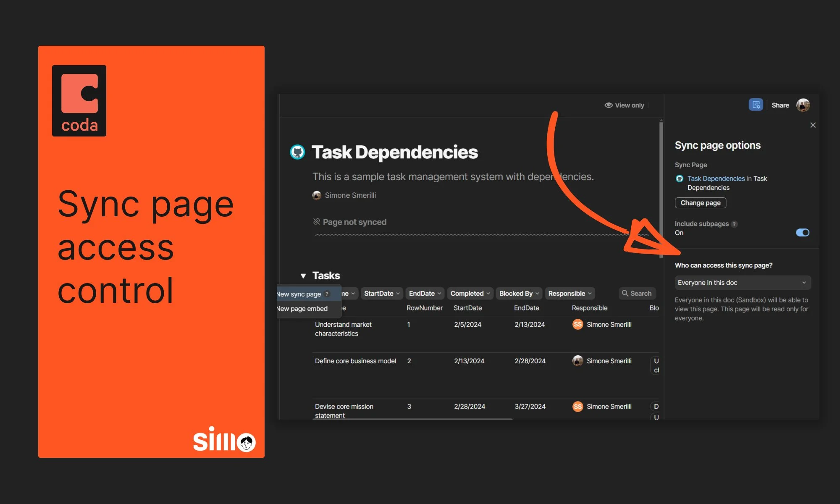Click the sync page icon beside Share
Screen dimensions: 840x504
(x=756, y=105)
